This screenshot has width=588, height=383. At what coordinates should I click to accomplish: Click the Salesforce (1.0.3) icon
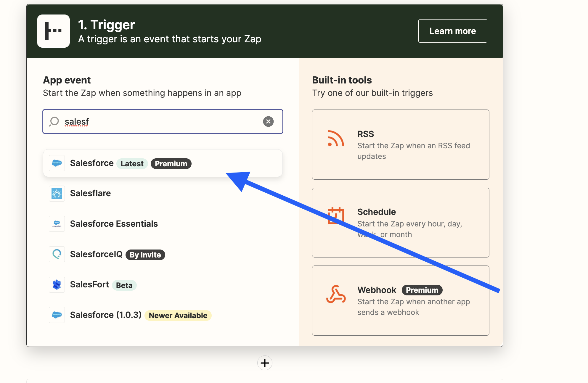(x=57, y=315)
